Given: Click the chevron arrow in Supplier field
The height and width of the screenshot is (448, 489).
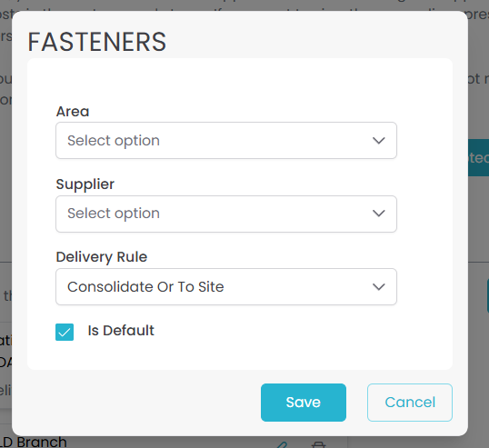Looking at the screenshot, I should point(379,214).
